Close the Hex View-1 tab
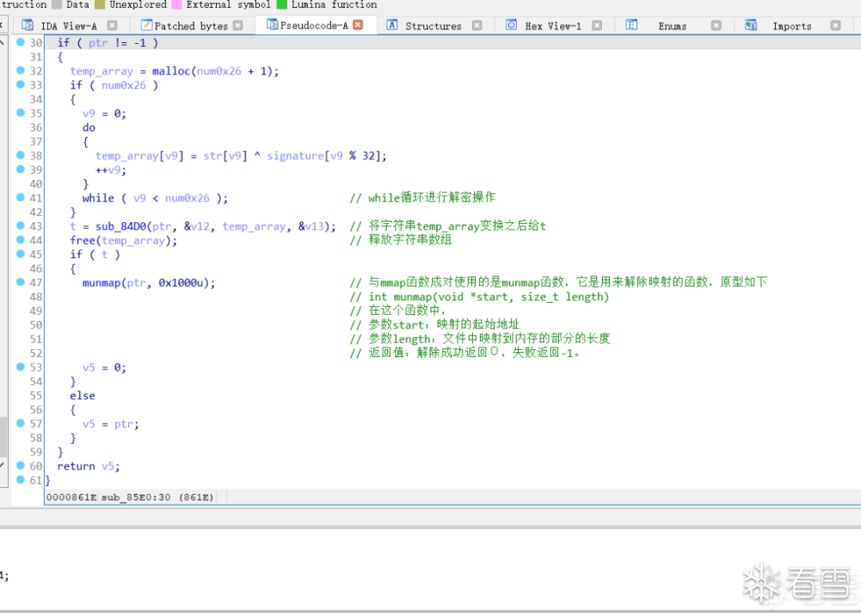The width and height of the screenshot is (861, 616). (x=597, y=26)
